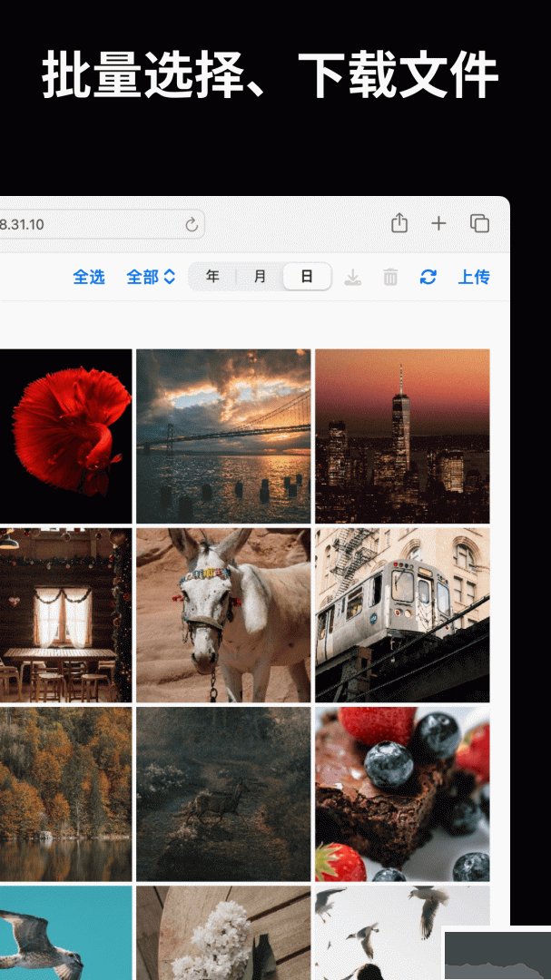This screenshot has height=980, width=551.
Task: Switch grouping to 日 view
Action: click(x=307, y=277)
